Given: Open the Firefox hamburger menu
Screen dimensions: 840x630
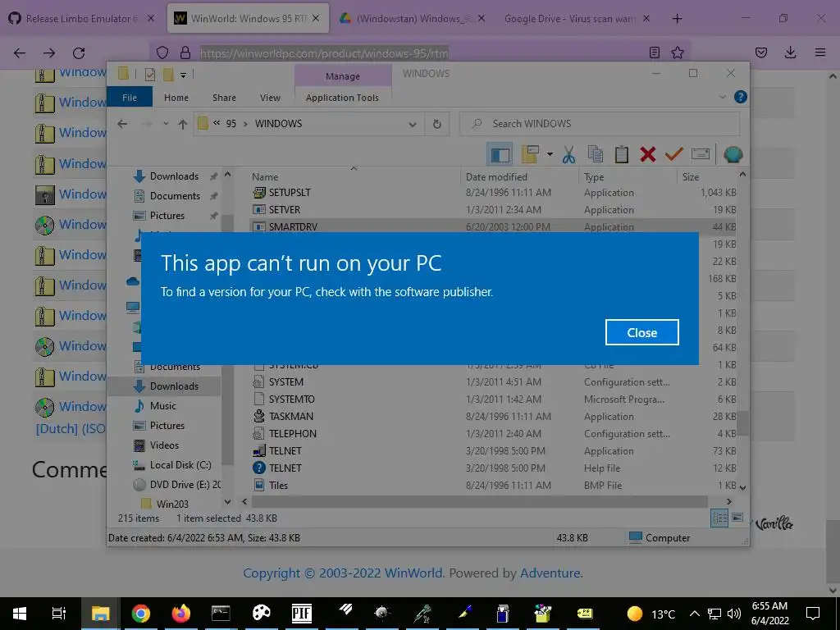Looking at the screenshot, I should click(820, 52).
